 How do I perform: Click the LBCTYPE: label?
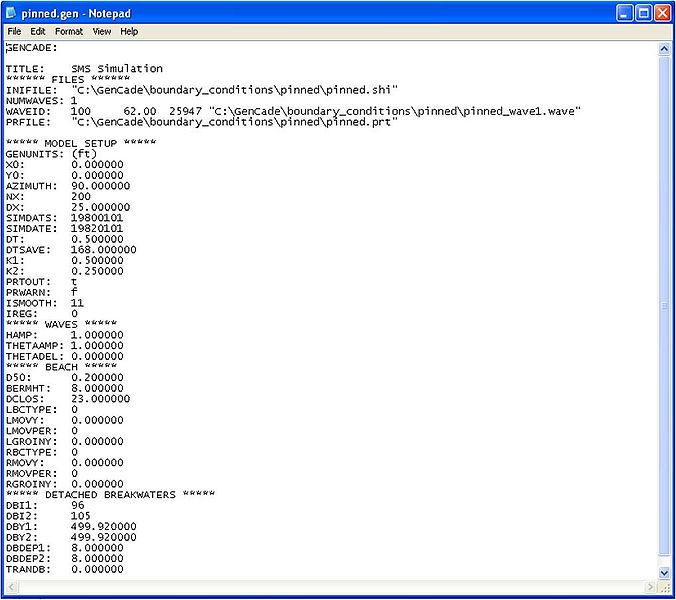pyautogui.click(x=31, y=409)
